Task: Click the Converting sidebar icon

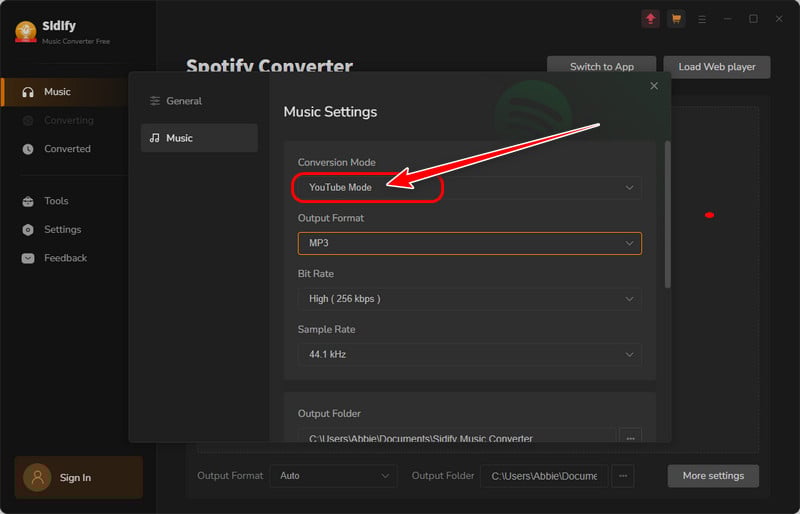Action: tap(28, 120)
